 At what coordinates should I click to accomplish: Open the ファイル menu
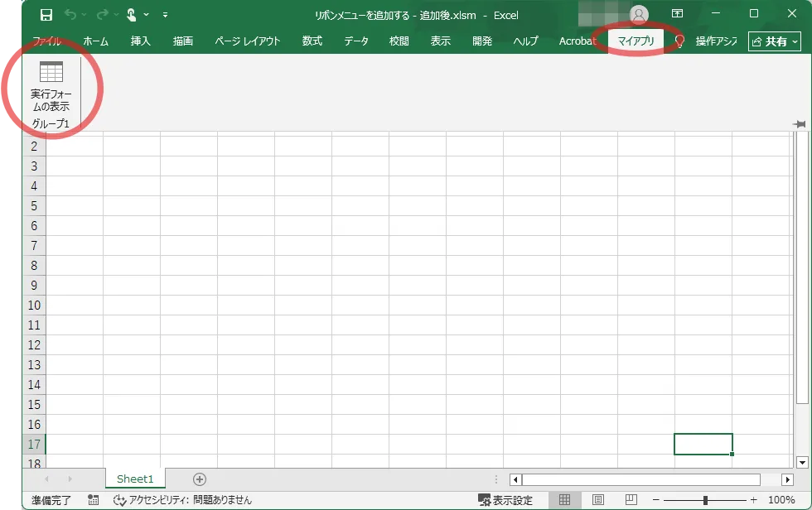click(48, 41)
